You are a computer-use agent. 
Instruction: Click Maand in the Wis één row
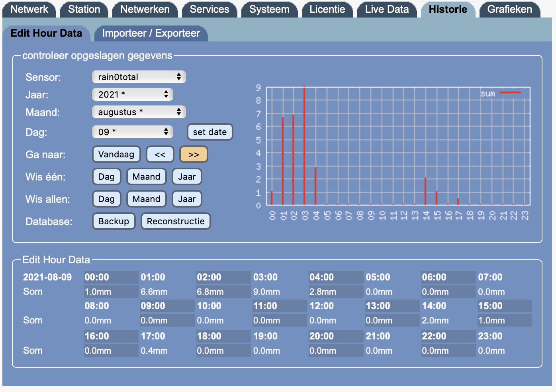[x=147, y=176]
